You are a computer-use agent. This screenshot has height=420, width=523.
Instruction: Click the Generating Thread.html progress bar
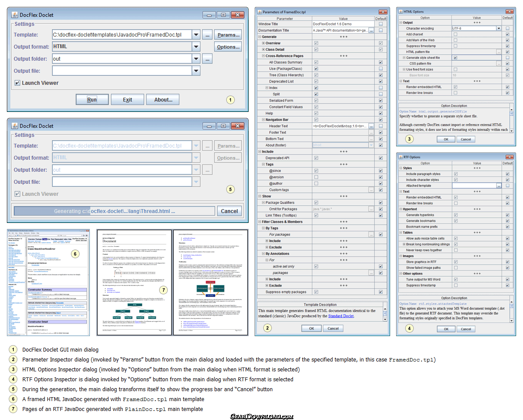[x=114, y=211]
